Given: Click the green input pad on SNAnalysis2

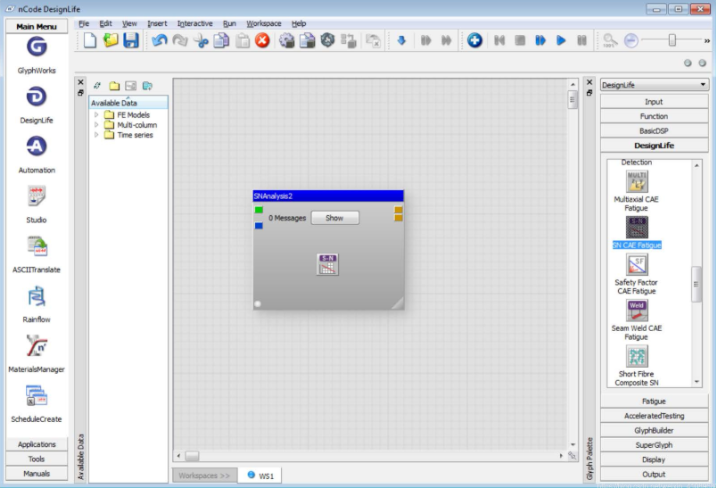Looking at the screenshot, I should (x=259, y=210).
